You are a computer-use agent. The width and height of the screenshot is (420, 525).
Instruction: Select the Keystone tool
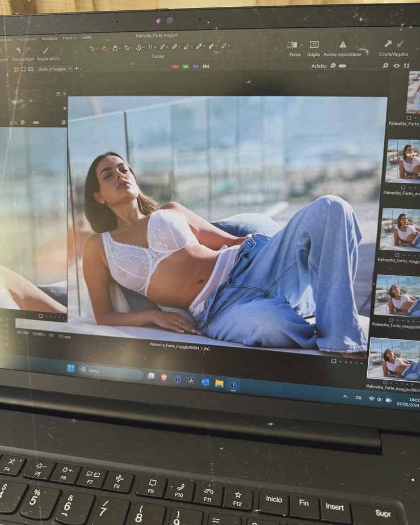click(150, 47)
